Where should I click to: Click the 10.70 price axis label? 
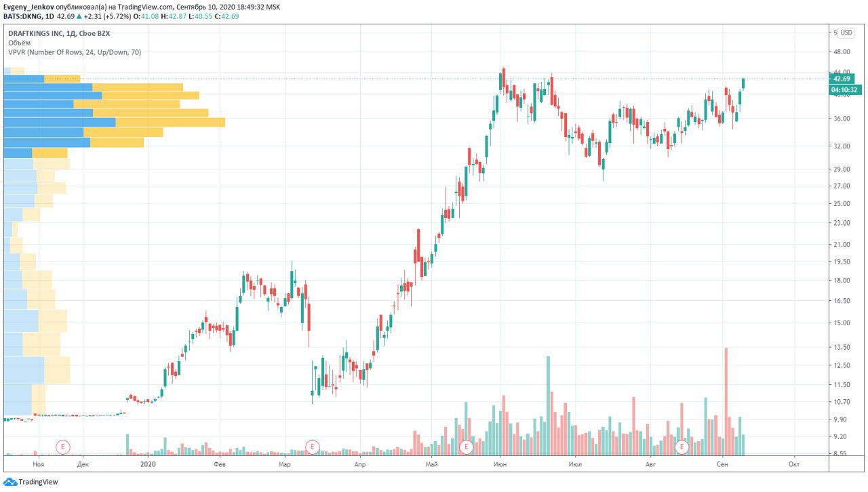coord(842,401)
